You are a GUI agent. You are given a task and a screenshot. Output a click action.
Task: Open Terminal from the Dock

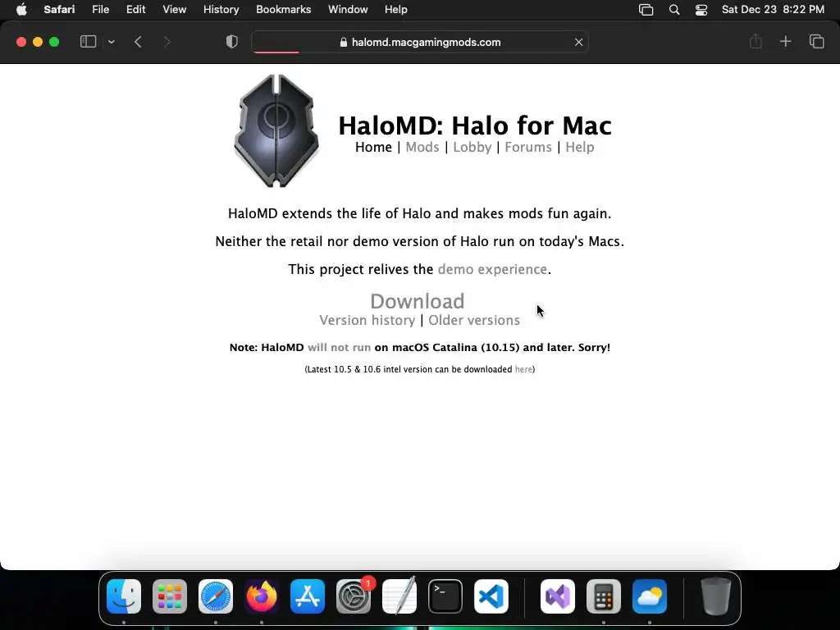(445, 596)
